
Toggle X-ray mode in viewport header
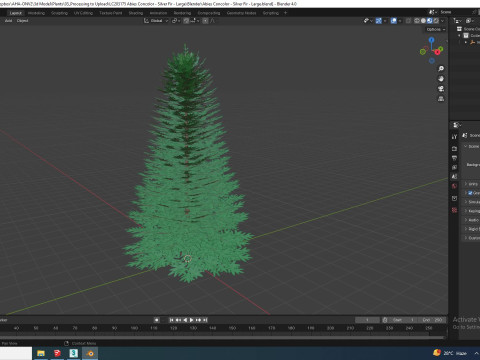pyautogui.click(x=408, y=21)
